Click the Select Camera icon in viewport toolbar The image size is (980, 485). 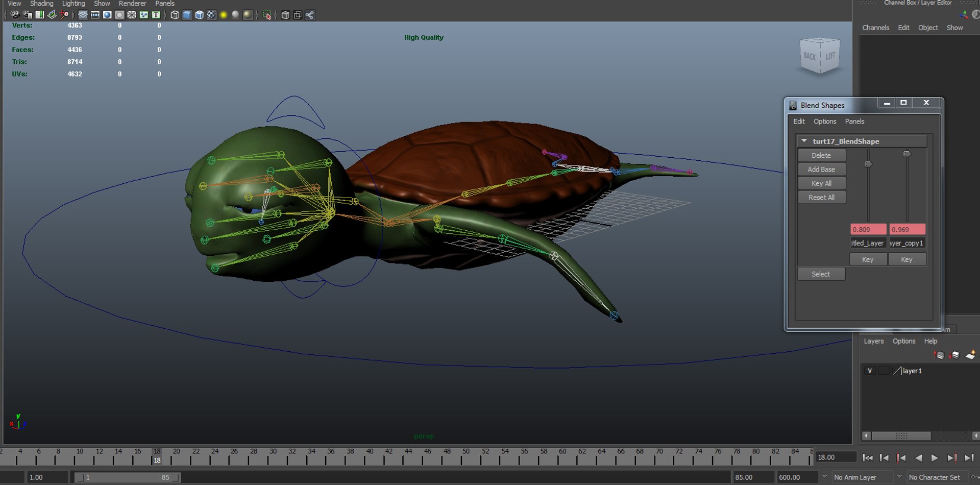click(15, 15)
